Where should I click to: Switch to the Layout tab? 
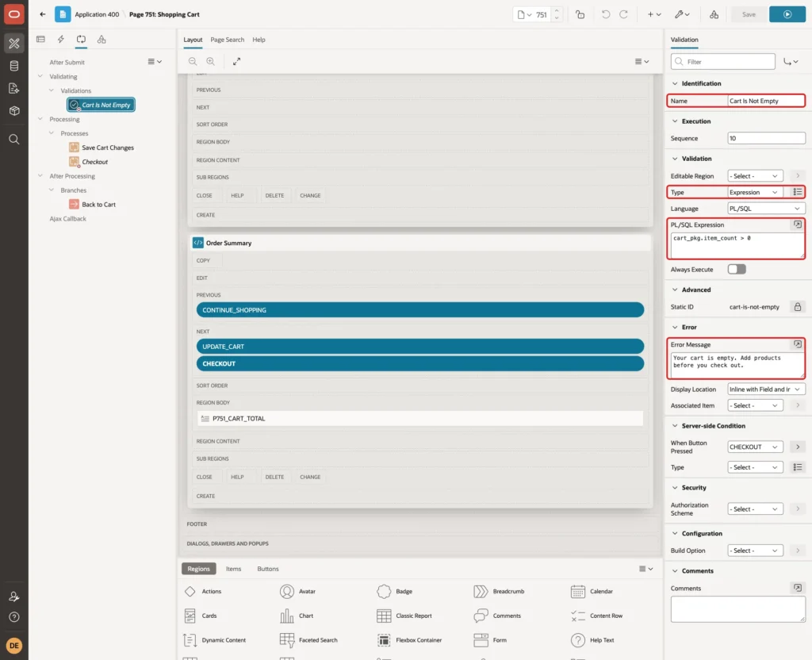[193, 40]
